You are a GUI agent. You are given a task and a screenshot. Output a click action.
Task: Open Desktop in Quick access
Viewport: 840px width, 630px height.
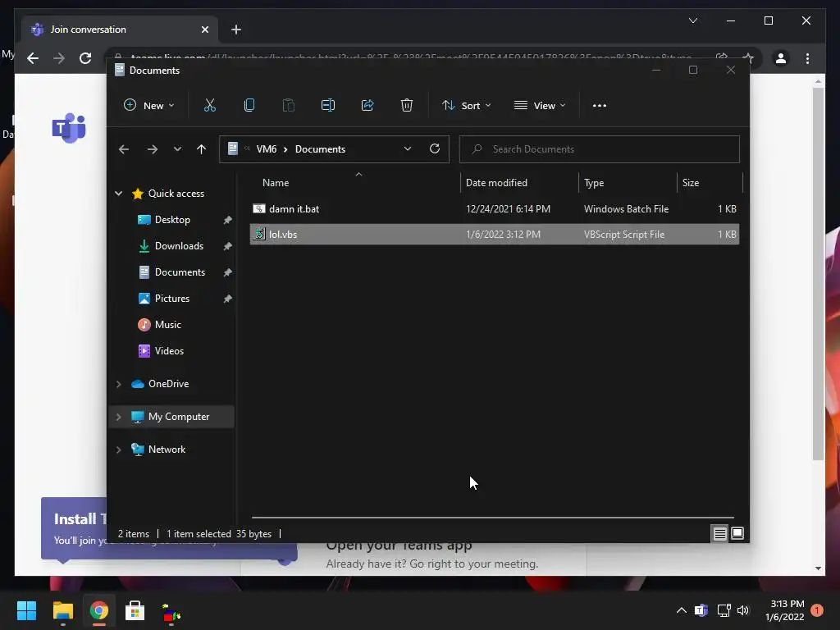[x=172, y=220]
